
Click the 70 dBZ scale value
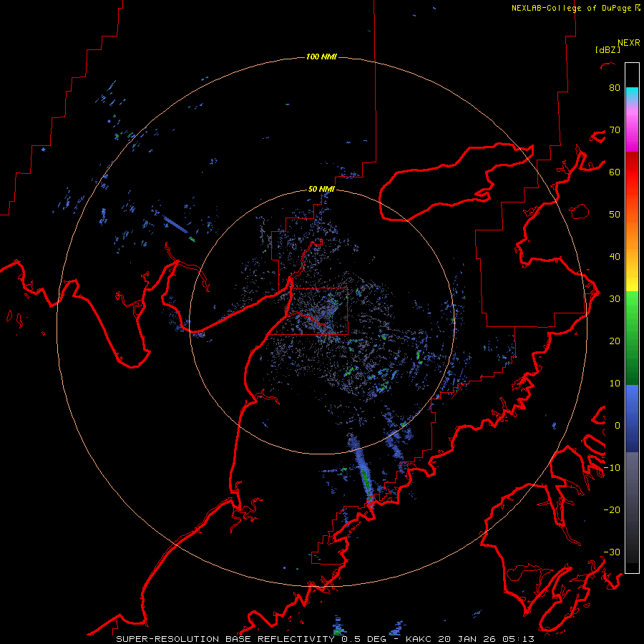coord(615,130)
